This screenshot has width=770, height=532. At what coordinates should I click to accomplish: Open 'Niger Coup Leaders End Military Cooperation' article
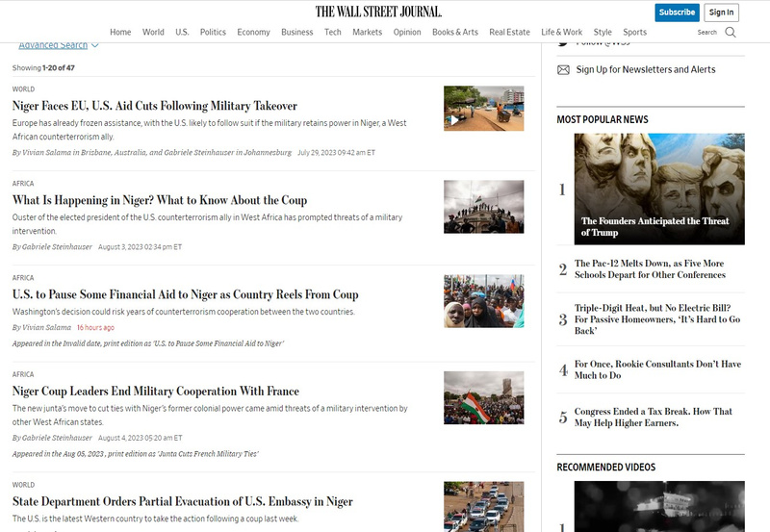pos(156,392)
